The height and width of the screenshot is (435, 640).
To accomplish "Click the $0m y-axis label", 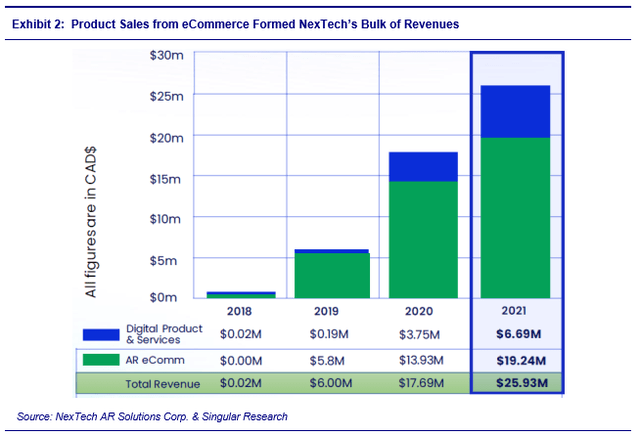I will (163, 297).
